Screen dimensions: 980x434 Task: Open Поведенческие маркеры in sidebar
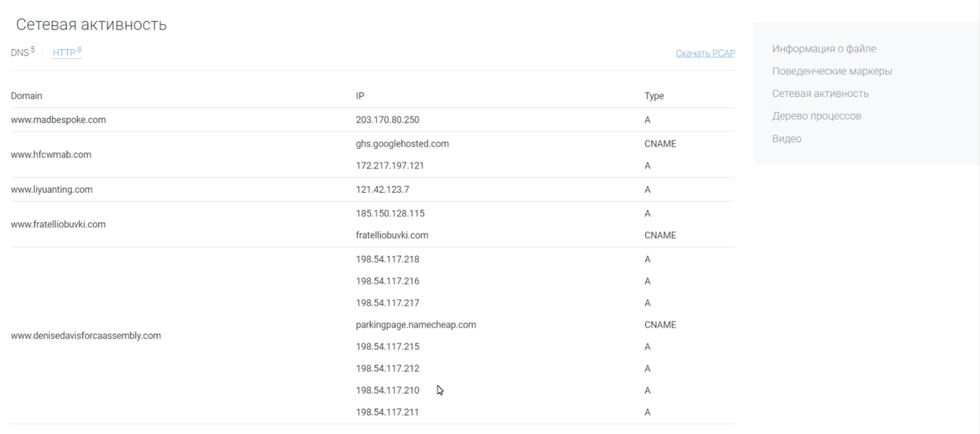click(x=832, y=72)
